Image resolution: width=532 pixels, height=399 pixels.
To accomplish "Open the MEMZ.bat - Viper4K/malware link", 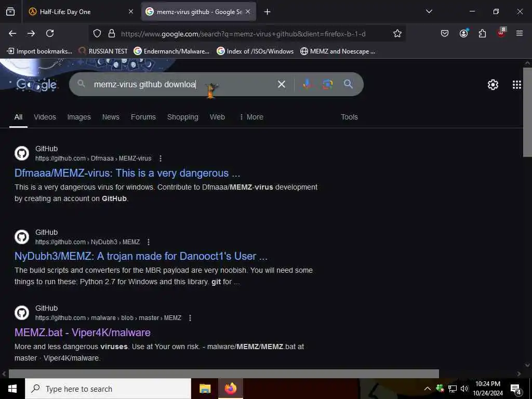I will [83, 332].
